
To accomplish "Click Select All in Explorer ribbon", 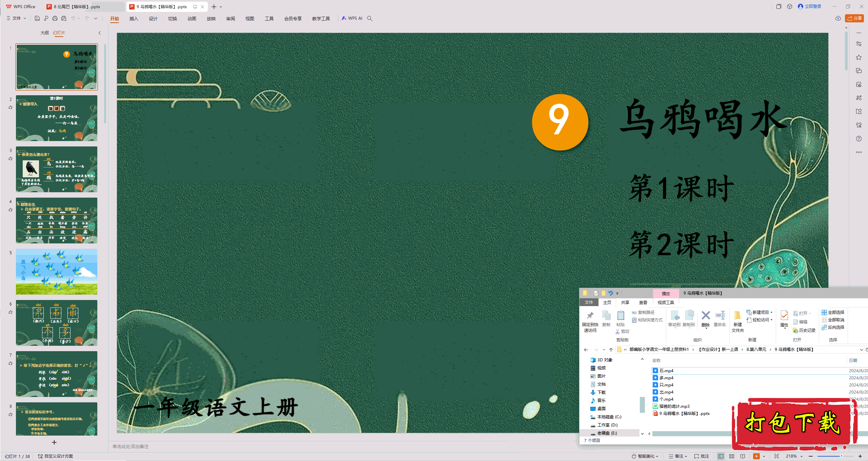I will coord(833,313).
